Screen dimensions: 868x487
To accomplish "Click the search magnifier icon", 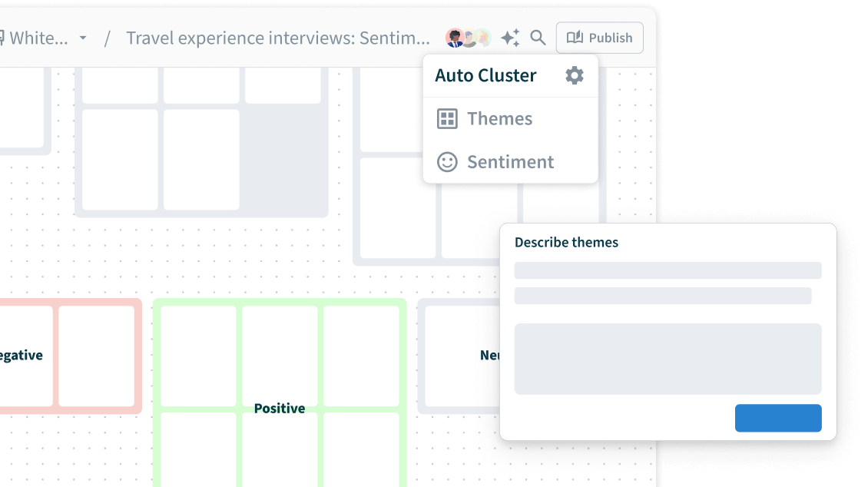I will pyautogui.click(x=538, y=38).
